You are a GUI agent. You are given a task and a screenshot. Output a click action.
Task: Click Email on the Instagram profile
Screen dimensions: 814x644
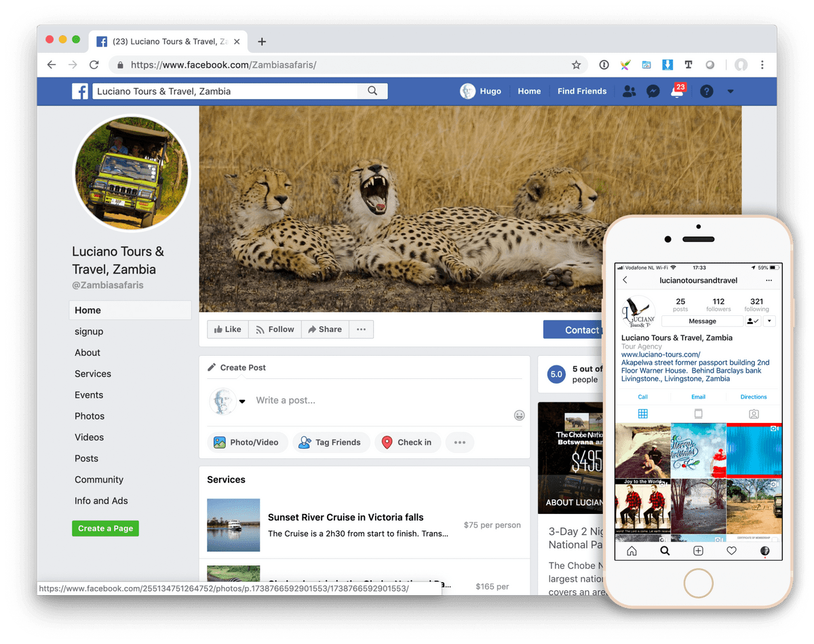pyautogui.click(x=698, y=397)
